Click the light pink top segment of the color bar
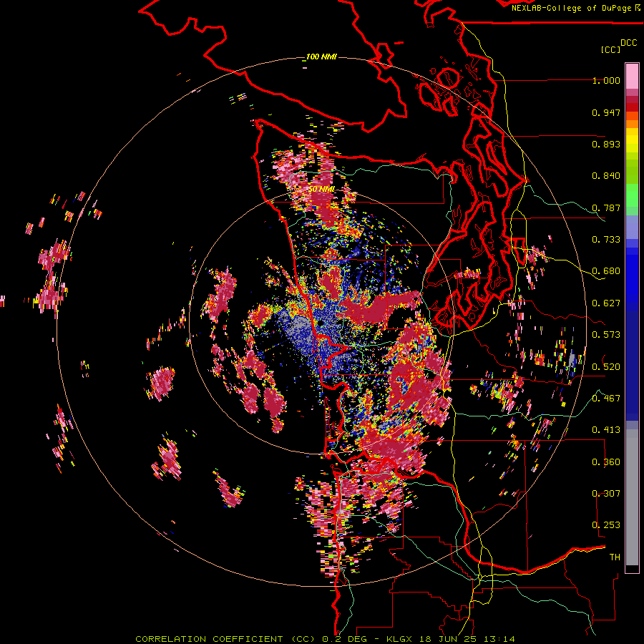This screenshot has height=644, width=644. 632,77
